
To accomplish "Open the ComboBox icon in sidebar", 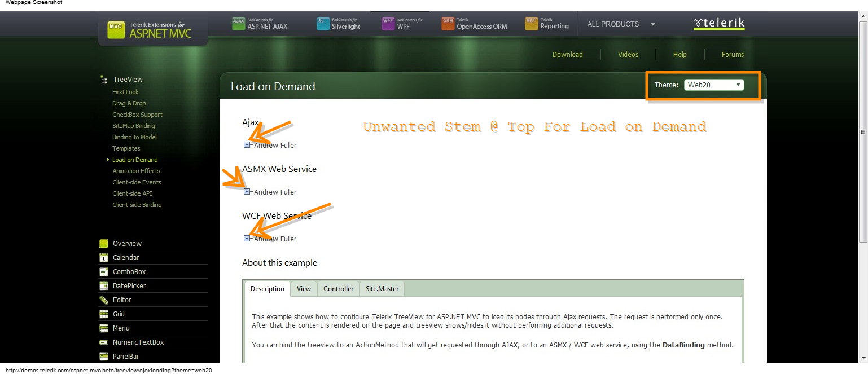I will point(104,272).
